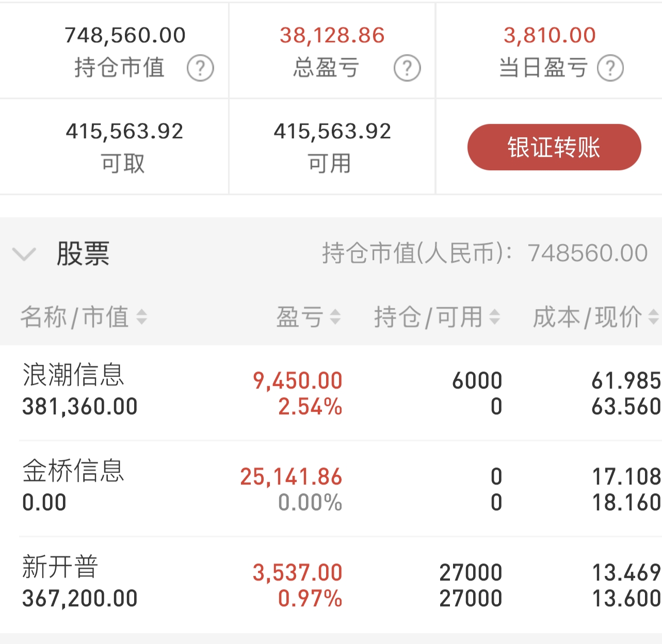Tap 浪潮信息 profit 9,450.00

pyautogui.click(x=298, y=381)
